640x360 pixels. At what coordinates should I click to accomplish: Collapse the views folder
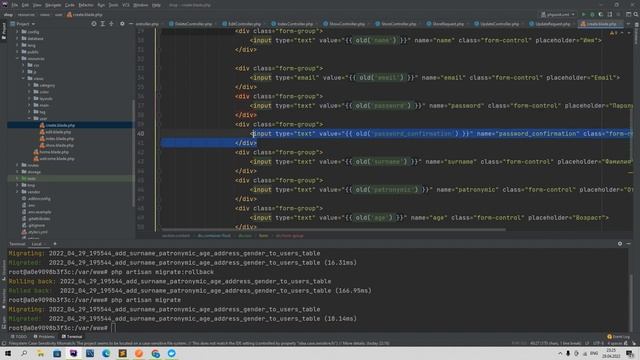[x=23, y=78]
